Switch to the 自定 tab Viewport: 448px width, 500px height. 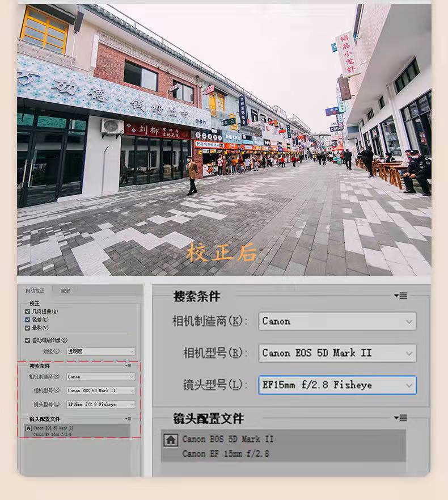tap(65, 291)
